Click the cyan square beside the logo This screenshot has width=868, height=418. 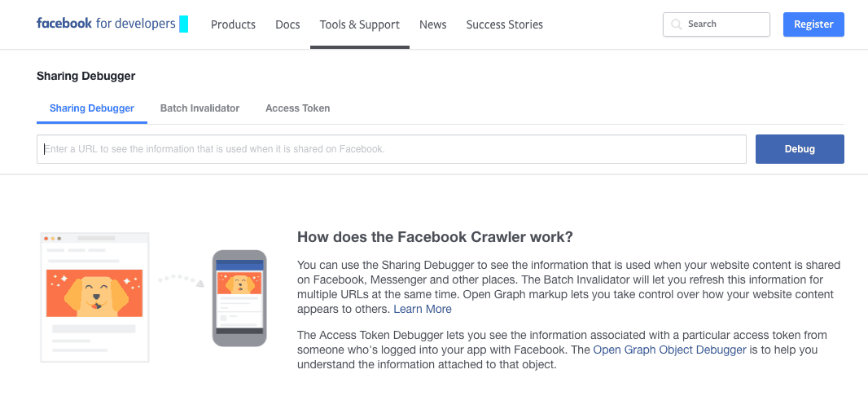tap(184, 24)
